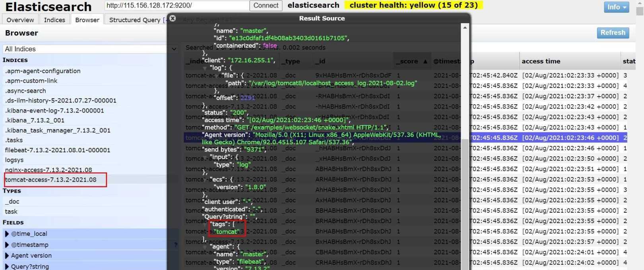Expand the Query?string field filter
The height and width of the screenshot is (270, 644).
click(7, 266)
